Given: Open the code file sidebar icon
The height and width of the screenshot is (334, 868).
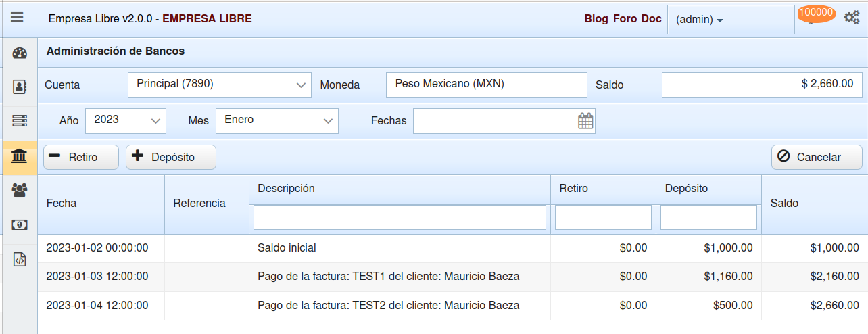Looking at the screenshot, I should pyautogui.click(x=20, y=260).
